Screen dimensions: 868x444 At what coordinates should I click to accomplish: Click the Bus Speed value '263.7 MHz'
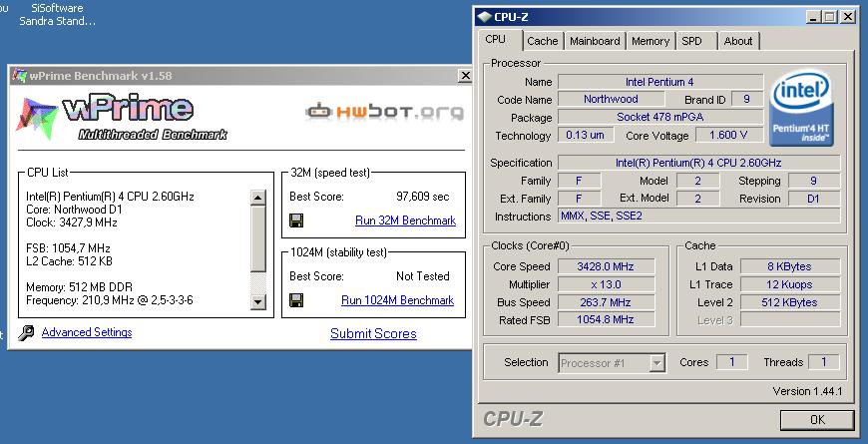[606, 302]
